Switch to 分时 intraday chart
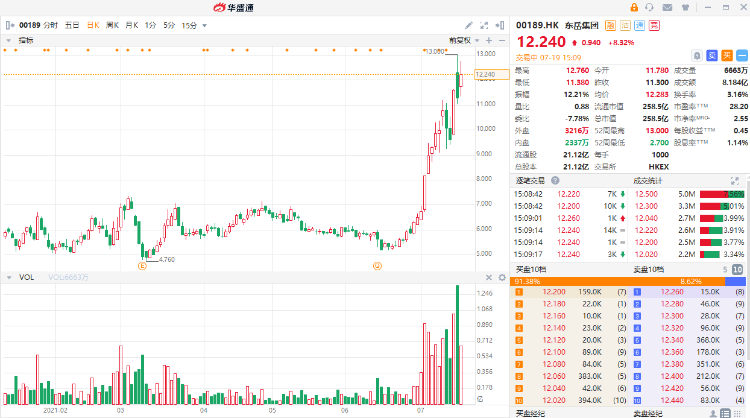 tap(50, 25)
